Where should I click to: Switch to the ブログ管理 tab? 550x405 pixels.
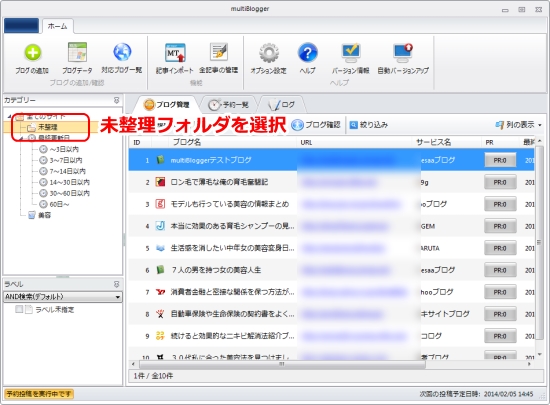167,104
